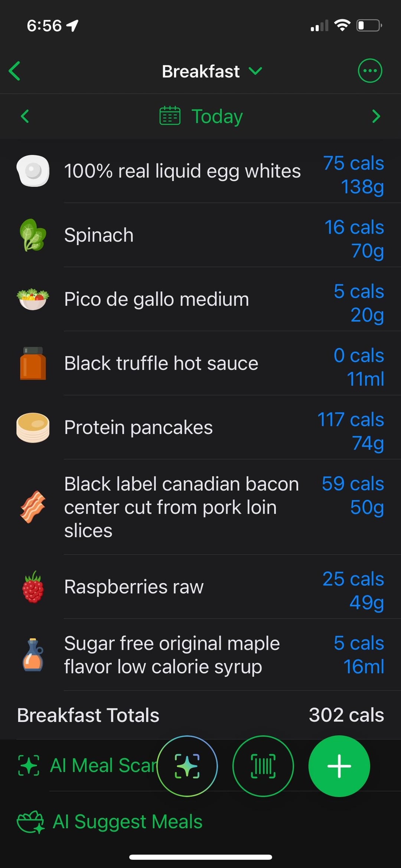Tap the raspberry icon
401x868 pixels.
[33, 587]
